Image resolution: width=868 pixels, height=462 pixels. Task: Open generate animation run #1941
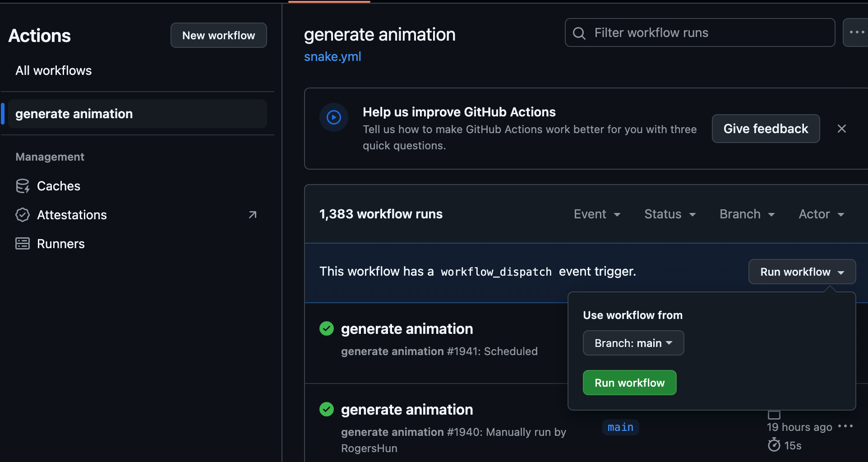tap(407, 329)
